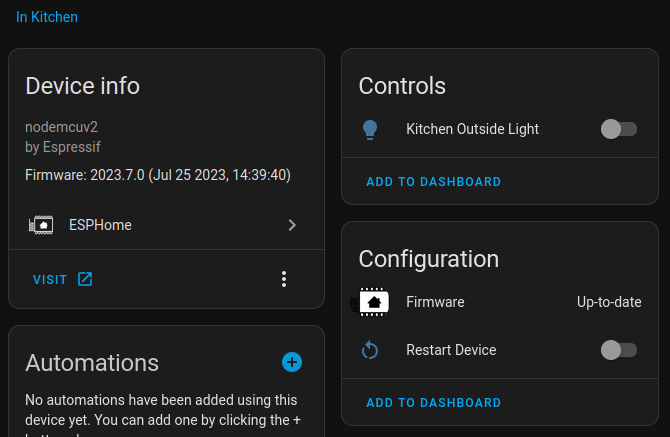Click the open-in-new icon beside Visit

[85, 279]
